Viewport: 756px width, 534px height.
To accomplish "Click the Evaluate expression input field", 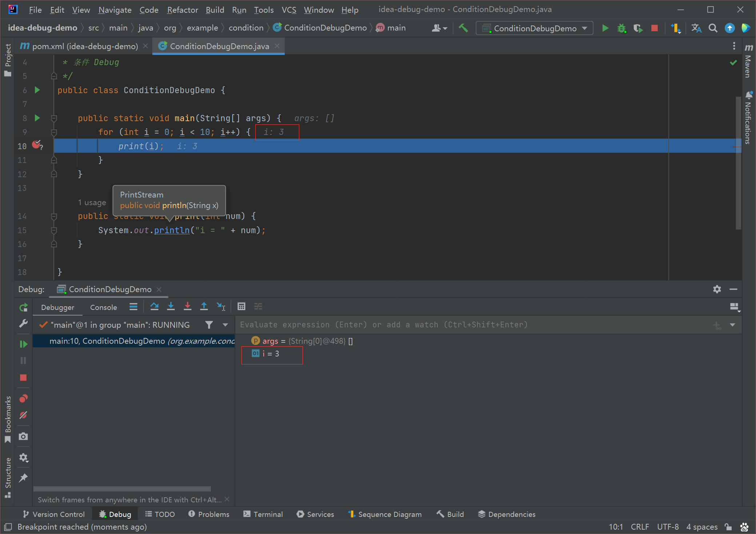I will click(x=473, y=324).
